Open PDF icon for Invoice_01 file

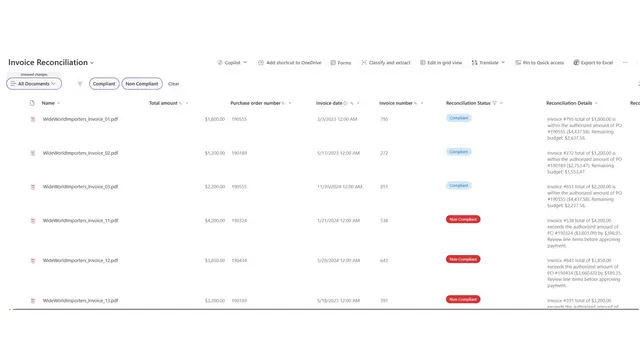pyautogui.click(x=33, y=119)
